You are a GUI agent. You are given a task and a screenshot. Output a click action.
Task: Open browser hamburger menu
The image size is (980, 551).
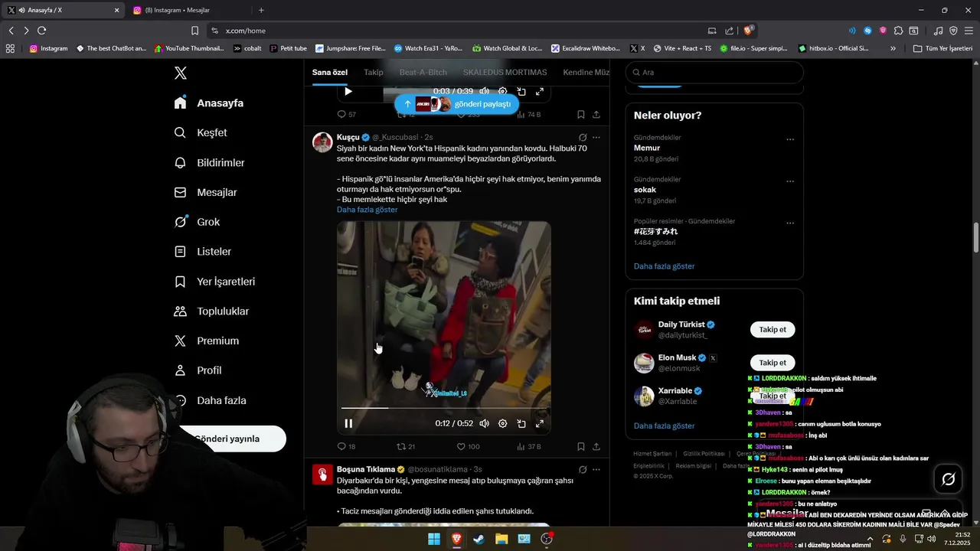(969, 31)
